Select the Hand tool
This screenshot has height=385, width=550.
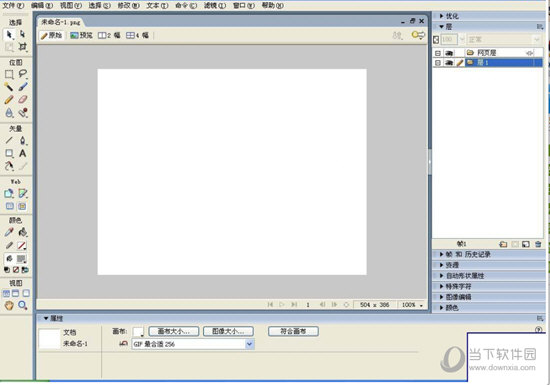[9, 305]
